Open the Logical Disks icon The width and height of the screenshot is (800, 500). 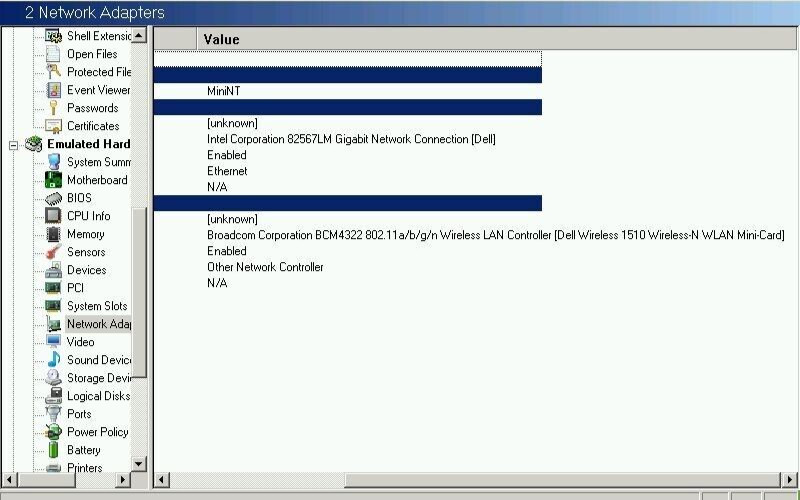coord(53,396)
